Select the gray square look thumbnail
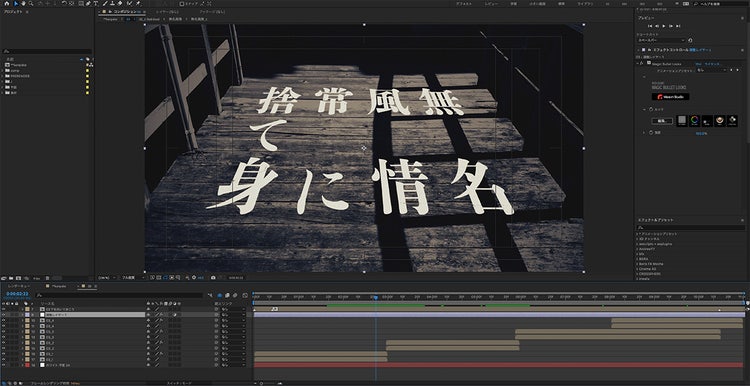This screenshot has height=386, width=750. click(x=682, y=121)
